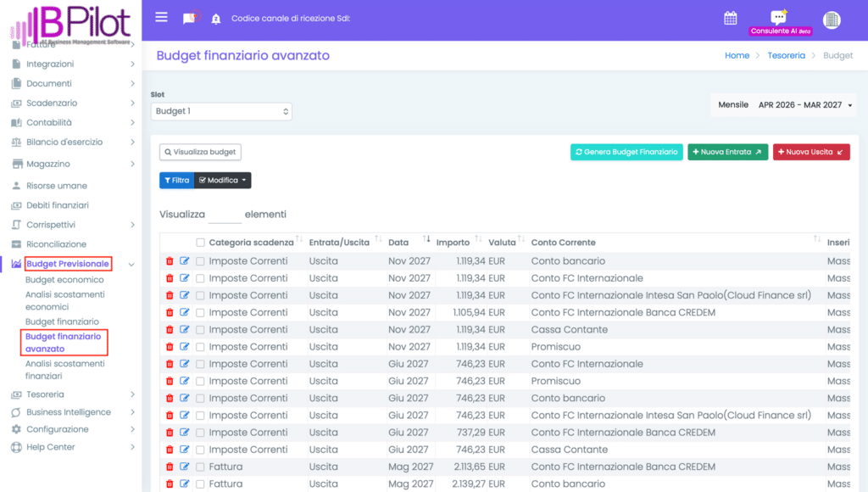This screenshot has width=868, height=492.
Task: Check the first Imposte Correnti row checkbox
Action: (200, 261)
